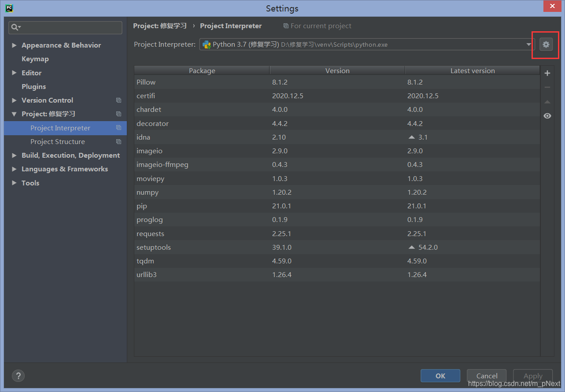Click the Latest version column header
The height and width of the screenshot is (392, 565).
click(x=473, y=70)
